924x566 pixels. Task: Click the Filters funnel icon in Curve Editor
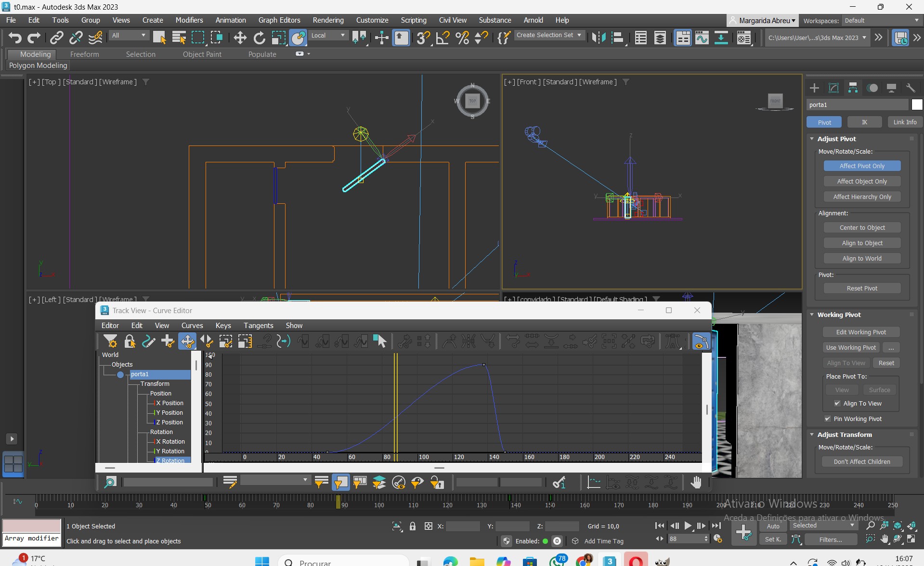point(110,342)
